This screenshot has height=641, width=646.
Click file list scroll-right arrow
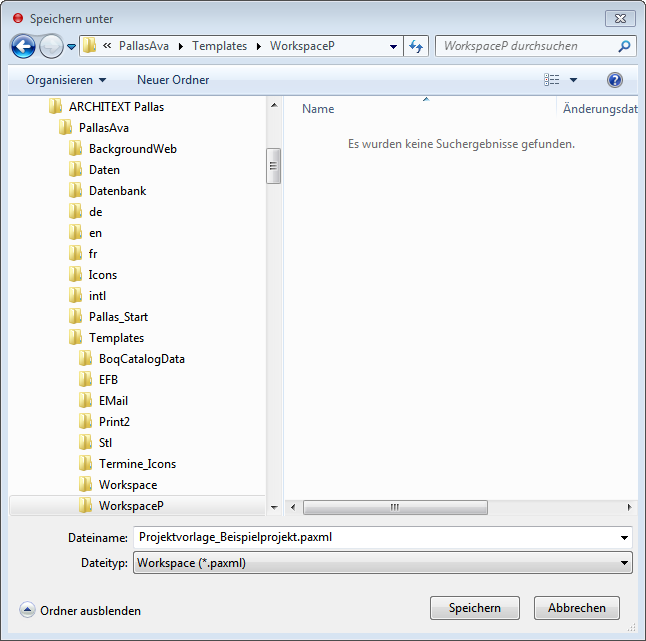[x=629, y=507]
